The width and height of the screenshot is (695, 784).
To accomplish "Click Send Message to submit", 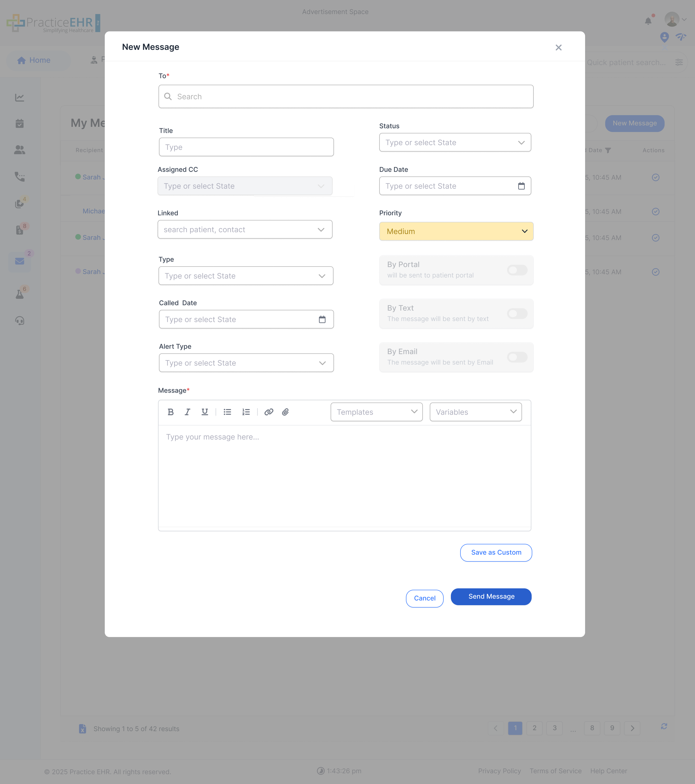I will tap(491, 597).
